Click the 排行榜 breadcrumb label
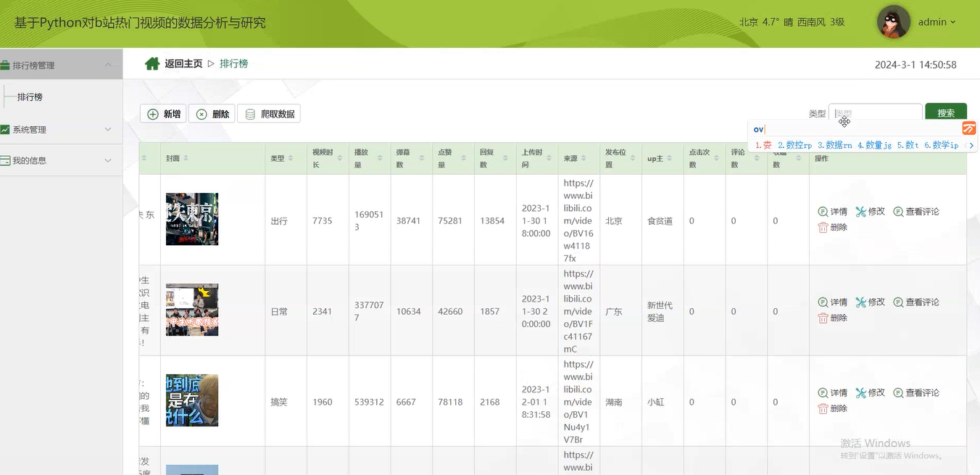Image resolution: width=980 pixels, height=475 pixels. pyautogui.click(x=233, y=64)
